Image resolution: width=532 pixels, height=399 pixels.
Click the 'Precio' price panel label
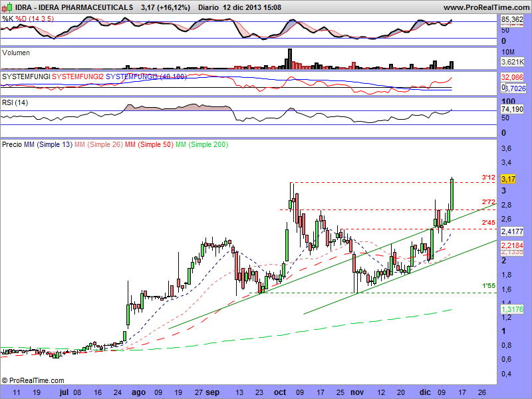pos(12,144)
